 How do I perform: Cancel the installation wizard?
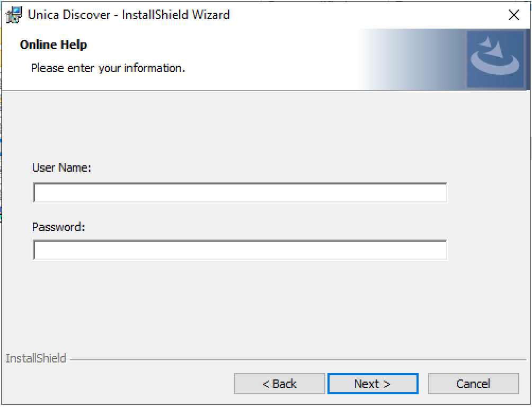(x=473, y=384)
